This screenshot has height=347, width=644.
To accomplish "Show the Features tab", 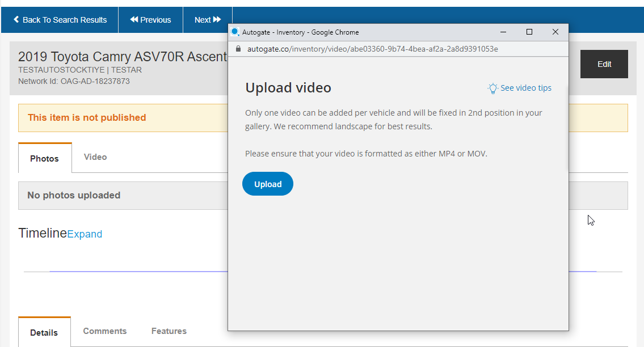I will (x=169, y=331).
